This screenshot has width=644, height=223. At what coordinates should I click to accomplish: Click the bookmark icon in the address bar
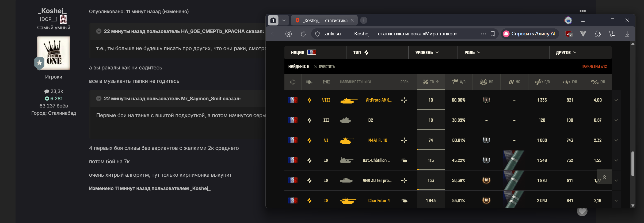click(493, 34)
